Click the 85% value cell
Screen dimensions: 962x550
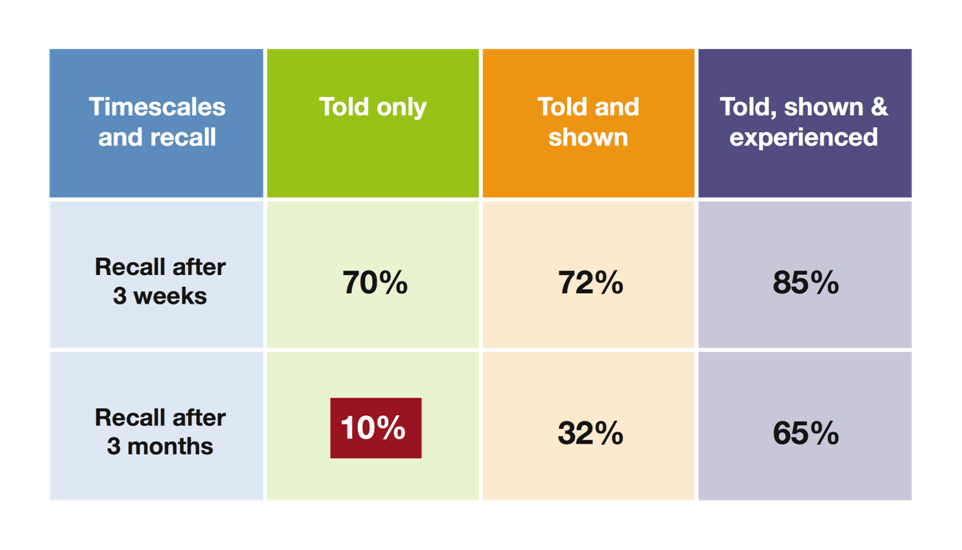(805, 283)
